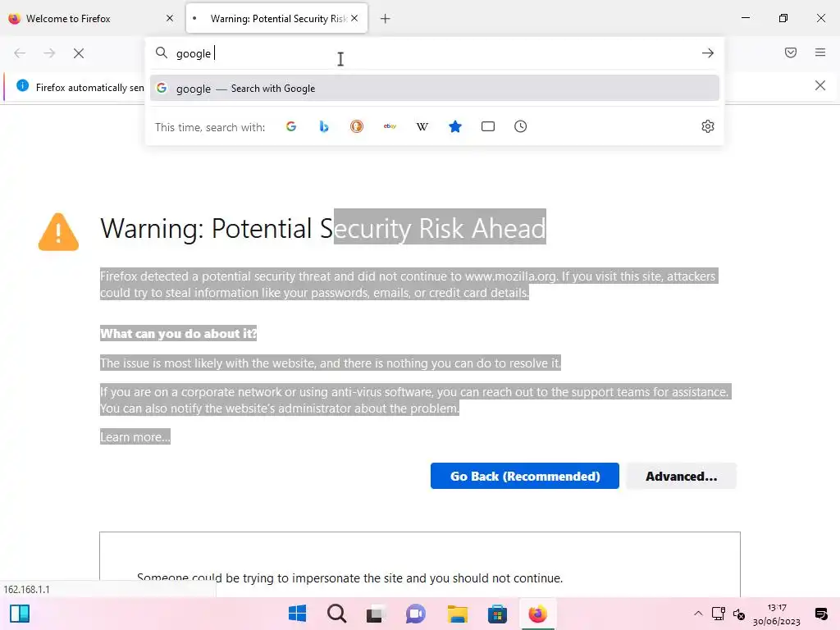Search with Bing engine icon

pyautogui.click(x=323, y=126)
